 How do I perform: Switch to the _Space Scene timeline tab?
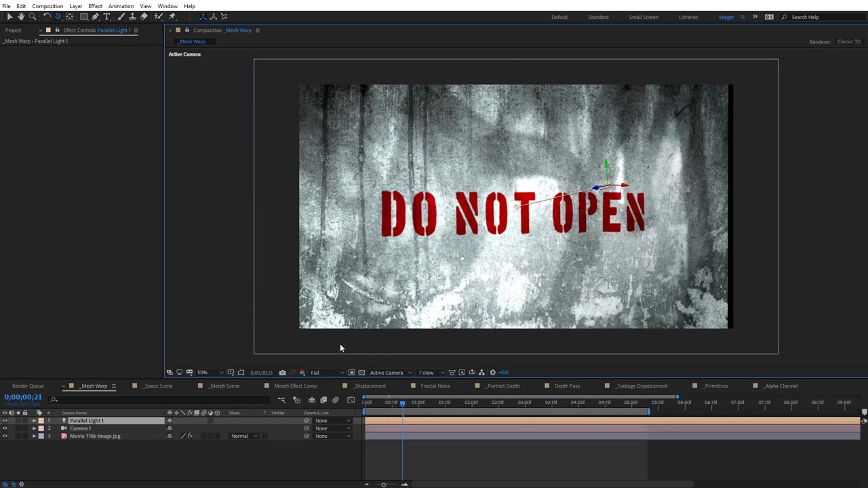click(x=158, y=386)
